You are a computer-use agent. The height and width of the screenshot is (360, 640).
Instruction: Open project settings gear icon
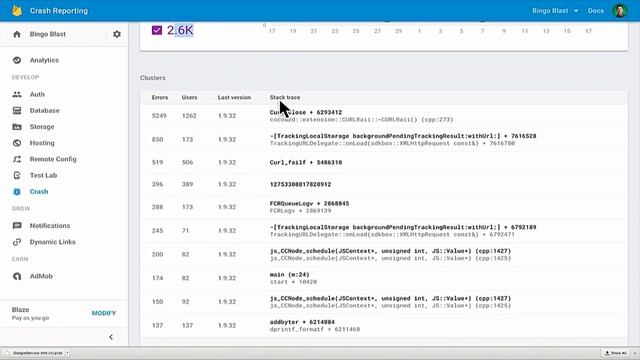tap(117, 34)
